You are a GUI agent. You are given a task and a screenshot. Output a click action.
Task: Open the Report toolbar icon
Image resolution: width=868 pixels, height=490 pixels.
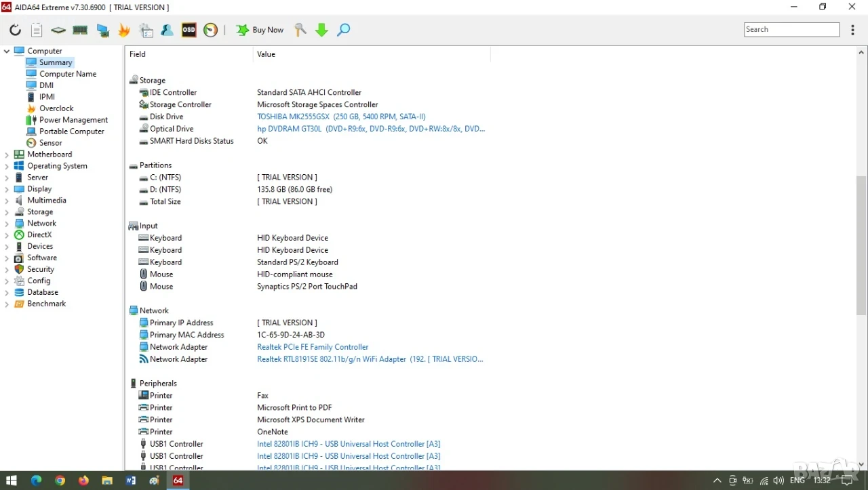tap(37, 30)
